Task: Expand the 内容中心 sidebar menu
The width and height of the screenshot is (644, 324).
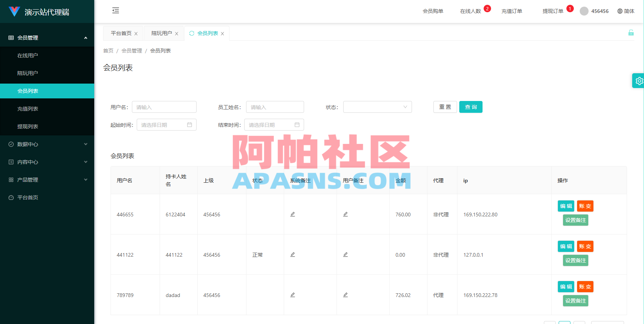Action: coord(47,162)
